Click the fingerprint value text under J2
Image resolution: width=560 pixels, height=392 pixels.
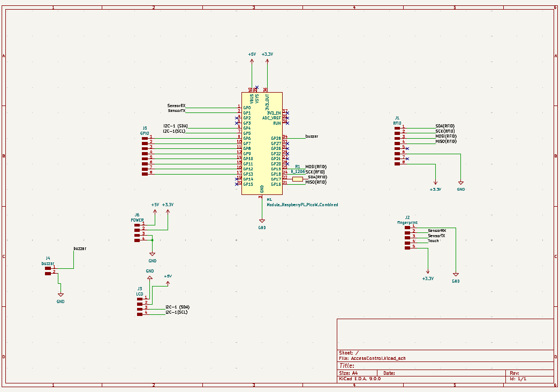tap(407, 223)
